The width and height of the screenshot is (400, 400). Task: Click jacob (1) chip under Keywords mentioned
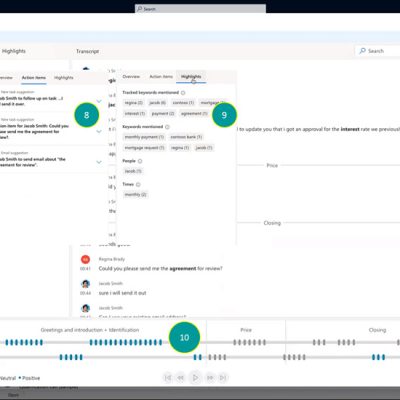coord(204,148)
